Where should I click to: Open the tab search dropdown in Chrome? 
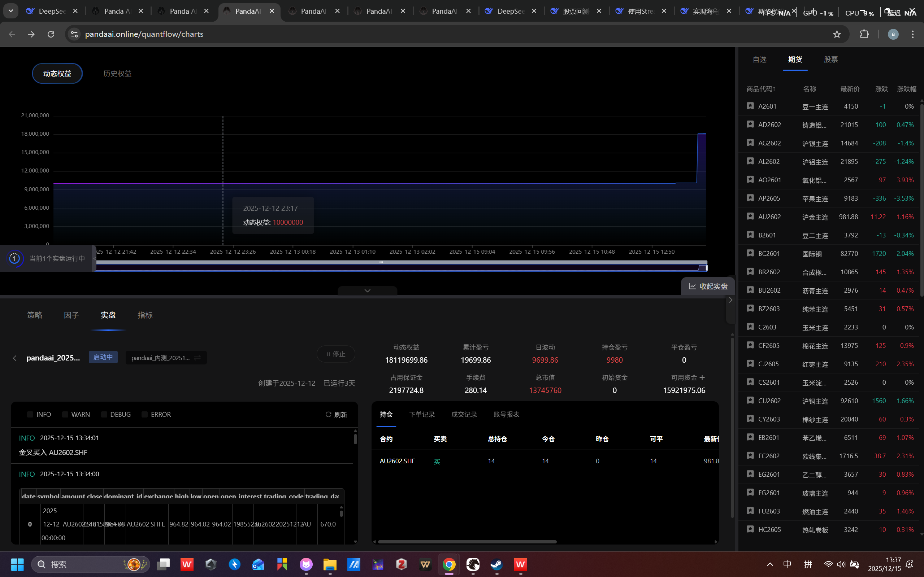pyautogui.click(x=11, y=11)
